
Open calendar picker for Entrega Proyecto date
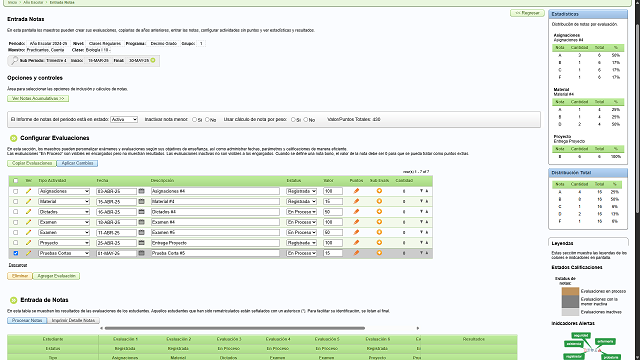141,243
